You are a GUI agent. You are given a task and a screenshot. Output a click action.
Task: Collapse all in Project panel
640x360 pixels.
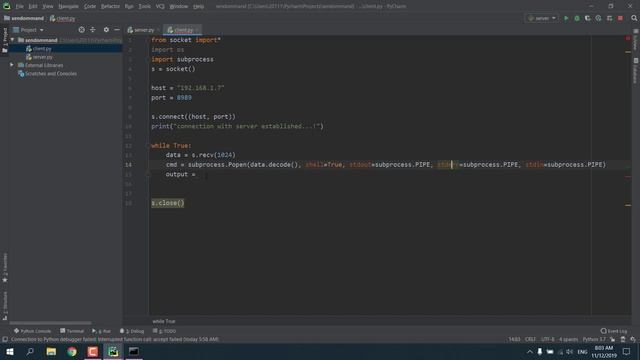pyautogui.click(x=93, y=30)
